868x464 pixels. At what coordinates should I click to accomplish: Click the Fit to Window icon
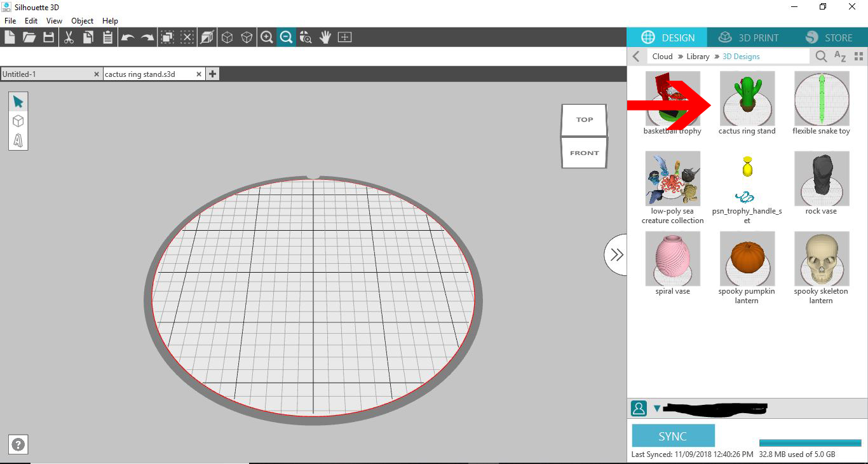point(345,38)
